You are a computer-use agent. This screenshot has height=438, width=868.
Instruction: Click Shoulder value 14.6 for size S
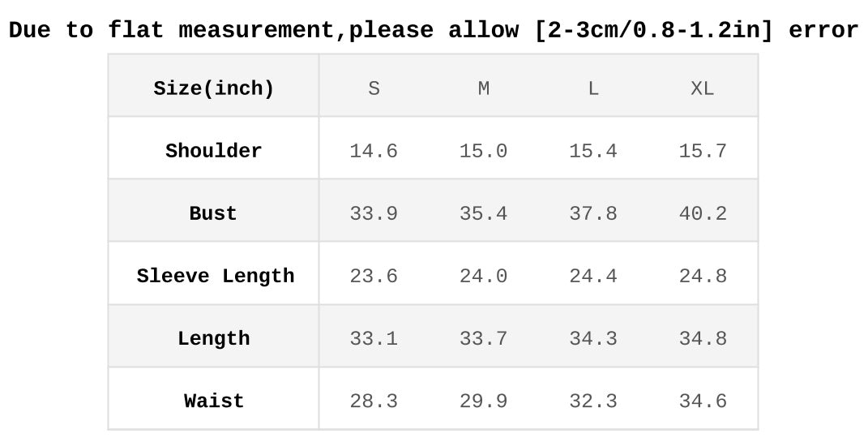pyautogui.click(x=374, y=151)
